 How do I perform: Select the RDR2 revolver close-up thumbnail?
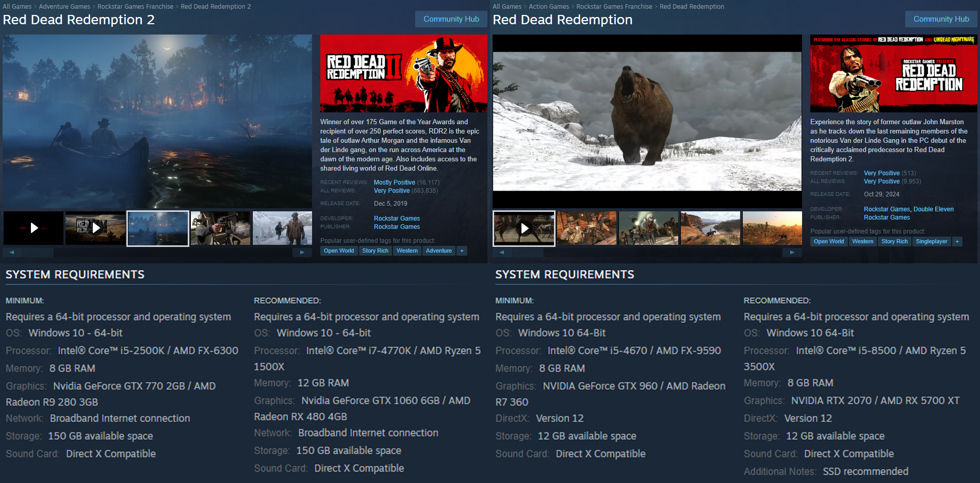[220, 228]
